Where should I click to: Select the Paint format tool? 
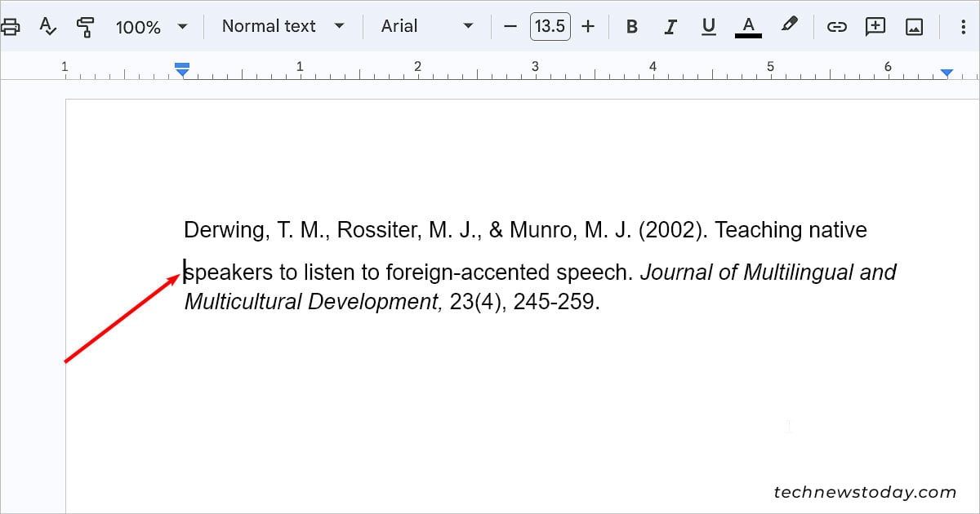pos(85,26)
